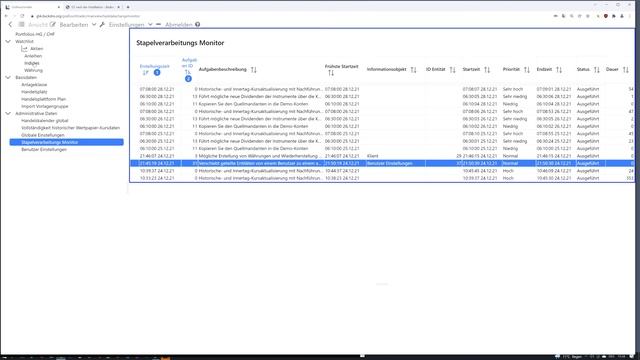640x360 pixels.
Task: Select row created 21:46:07 24.12.21
Action: click(382, 156)
